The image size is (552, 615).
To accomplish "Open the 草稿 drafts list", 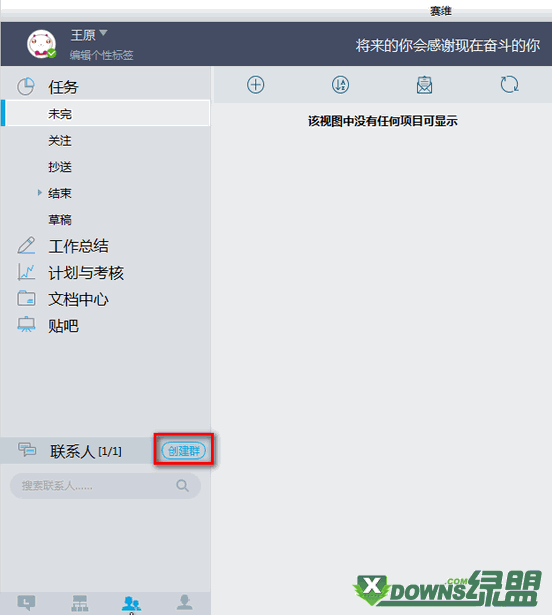I will 60,220.
